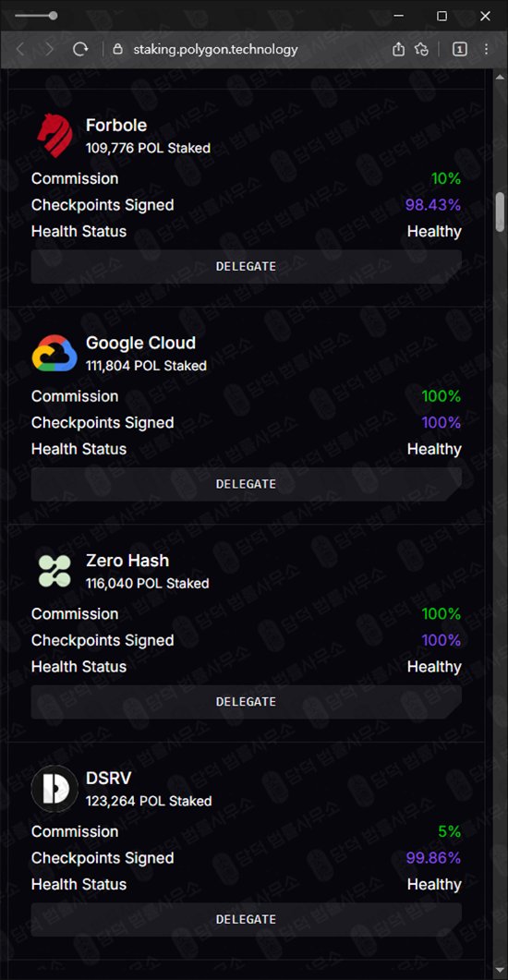
Task: Open the share page icon
Action: (398, 49)
